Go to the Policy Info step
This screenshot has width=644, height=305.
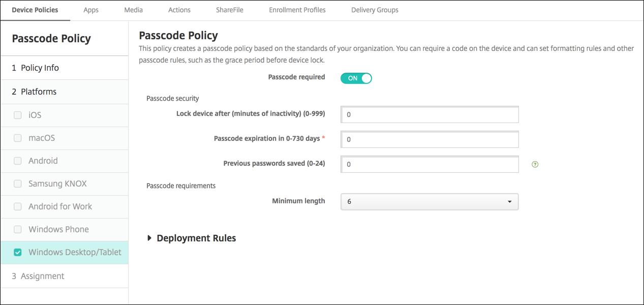40,68
